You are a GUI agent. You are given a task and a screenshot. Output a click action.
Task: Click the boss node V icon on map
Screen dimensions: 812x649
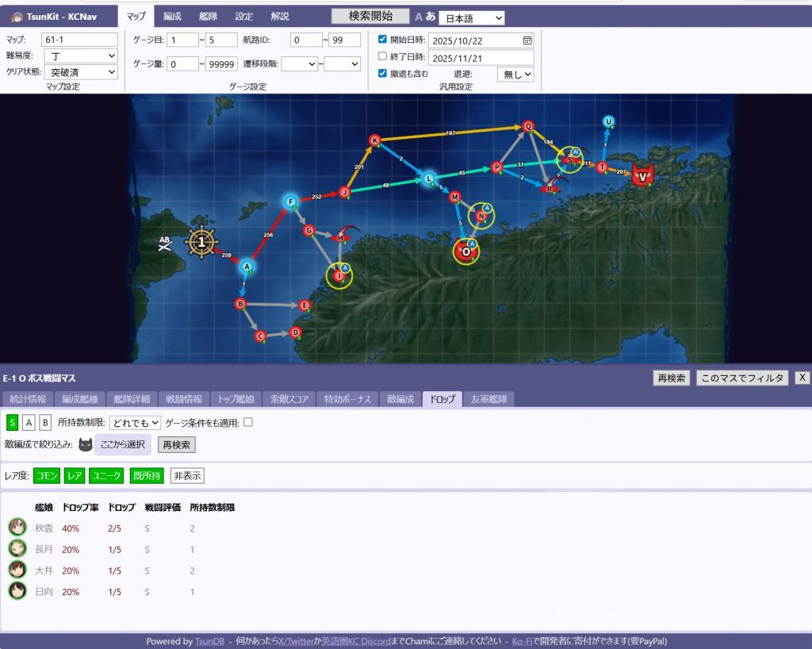pyautogui.click(x=642, y=175)
